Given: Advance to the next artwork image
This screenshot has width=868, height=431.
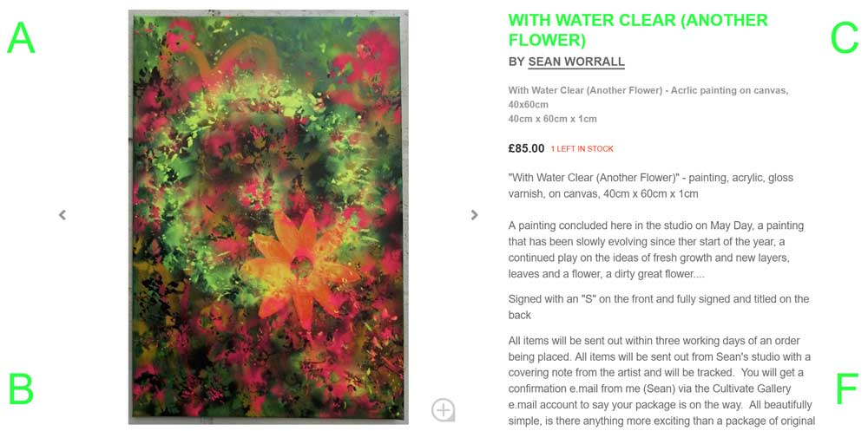Looking at the screenshot, I should [474, 215].
